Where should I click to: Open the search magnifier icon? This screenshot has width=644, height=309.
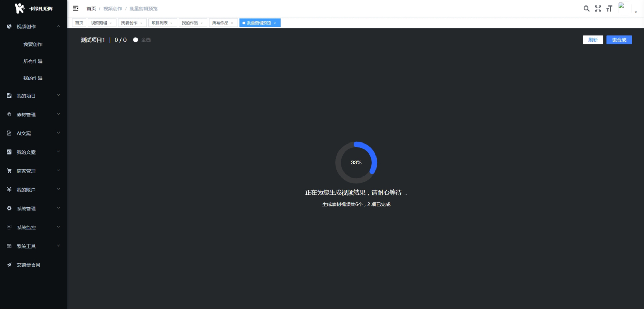[586, 9]
